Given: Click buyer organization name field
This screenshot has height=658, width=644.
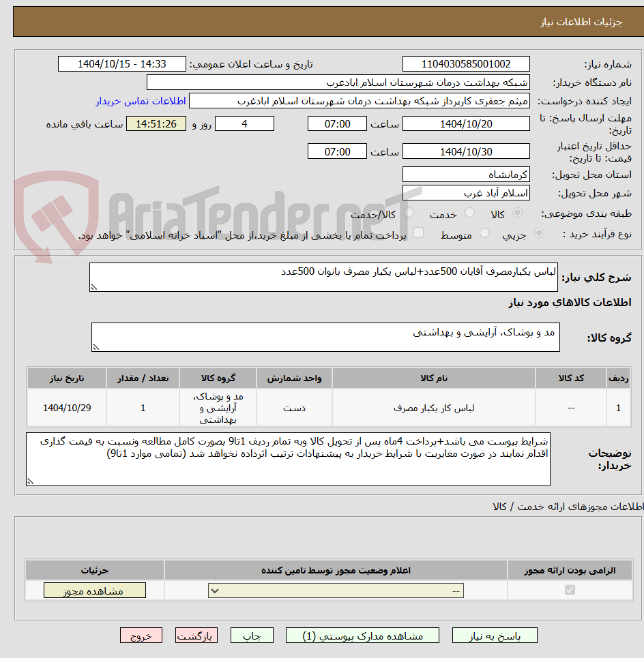Looking at the screenshot, I should click(338, 83).
